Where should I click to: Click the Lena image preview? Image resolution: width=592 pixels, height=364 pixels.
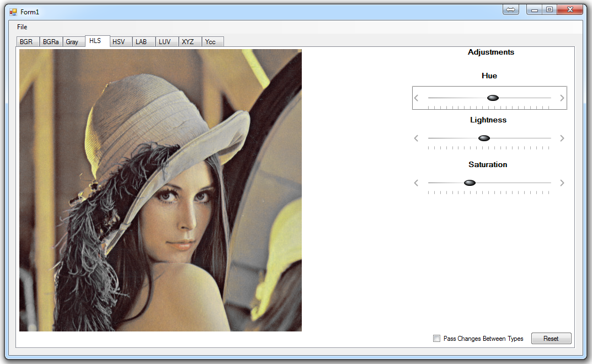161,190
